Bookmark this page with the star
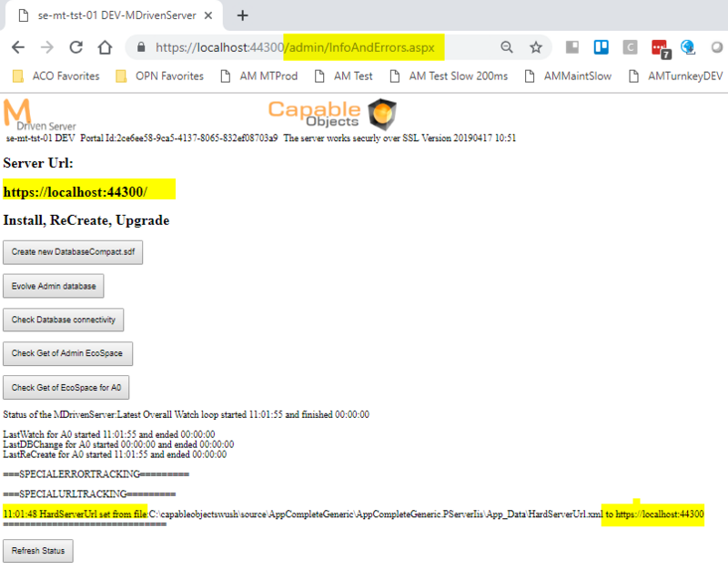 pos(536,47)
